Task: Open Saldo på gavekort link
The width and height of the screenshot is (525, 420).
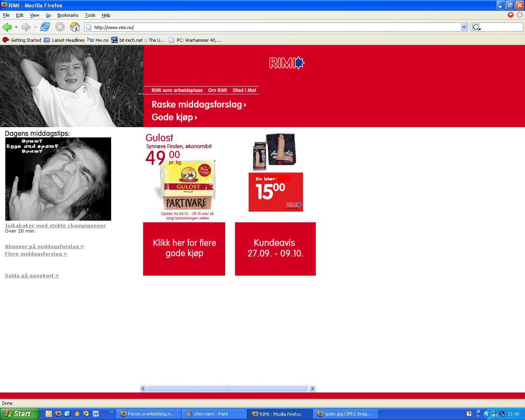Action: (x=32, y=276)
